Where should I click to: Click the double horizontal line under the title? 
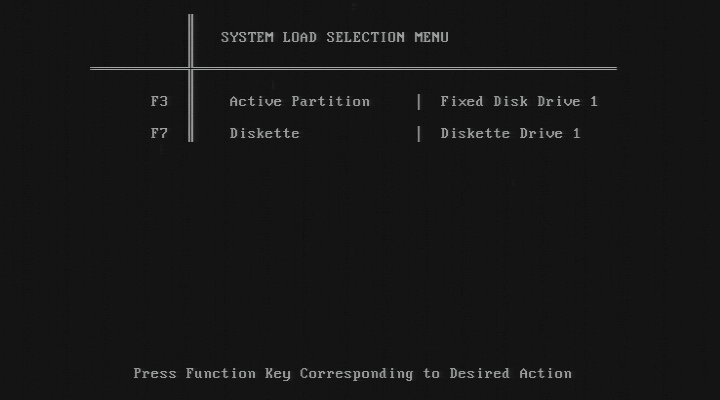[x=353, y=68]
